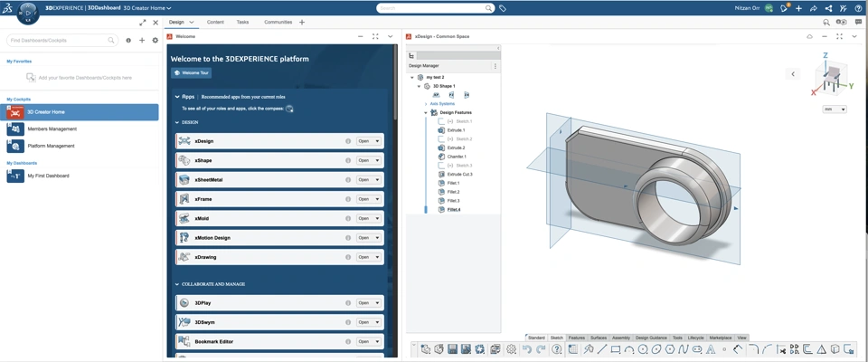The image size is (868, 362).
Task: Open the top bar help icon
Action: (x=859, y=8)
